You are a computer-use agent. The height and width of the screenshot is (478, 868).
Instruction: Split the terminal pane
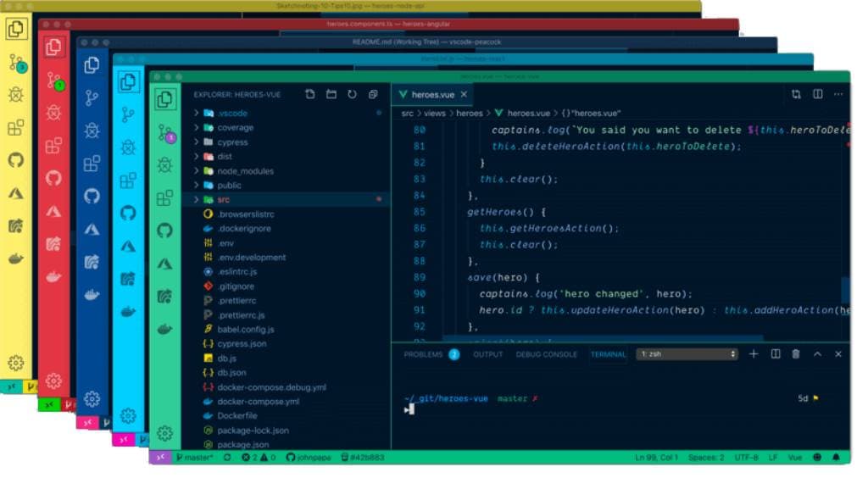(x=775, y=354)
